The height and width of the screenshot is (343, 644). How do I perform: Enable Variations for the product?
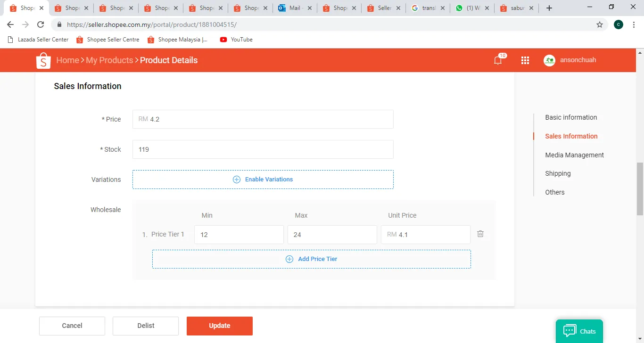(263, 180)
